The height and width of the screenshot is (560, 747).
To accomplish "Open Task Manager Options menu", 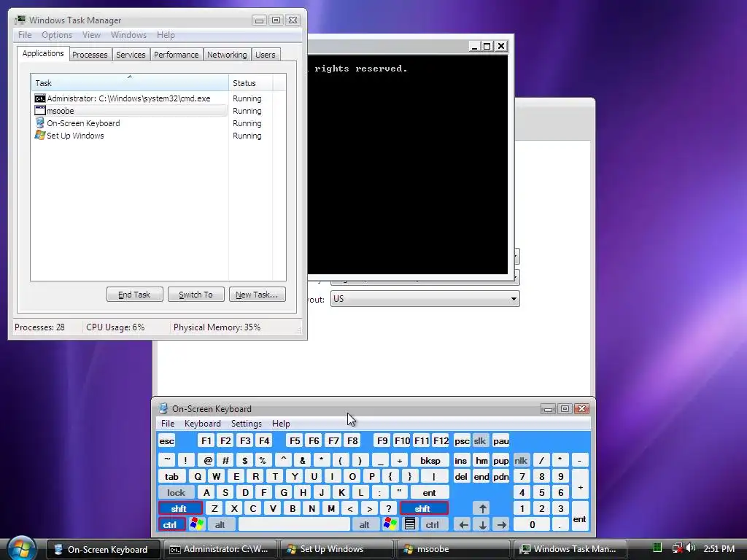I will 57,35.
